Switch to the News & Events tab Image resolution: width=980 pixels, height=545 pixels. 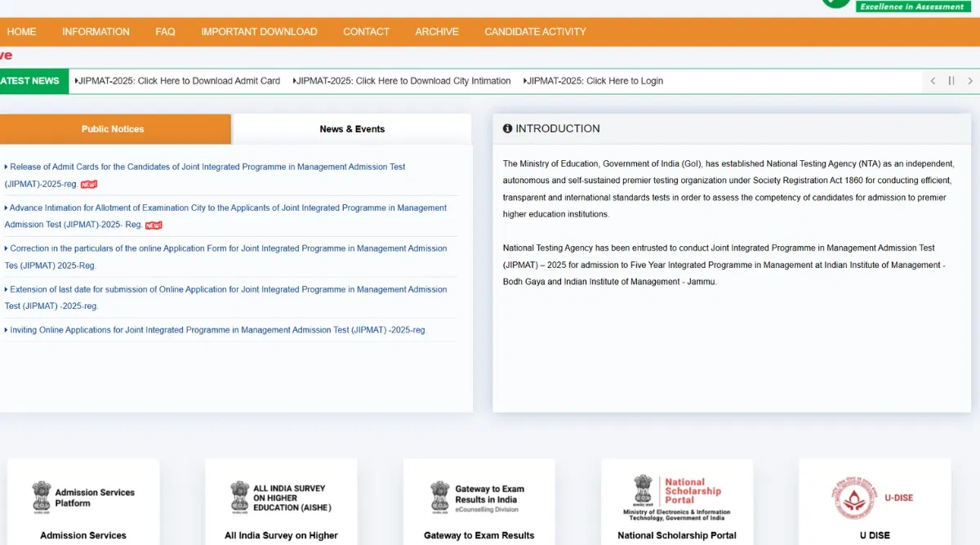click(x=352, y=129)
